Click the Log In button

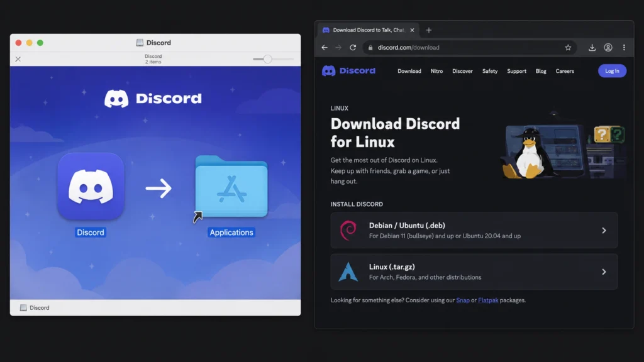(x=612, y=71)
